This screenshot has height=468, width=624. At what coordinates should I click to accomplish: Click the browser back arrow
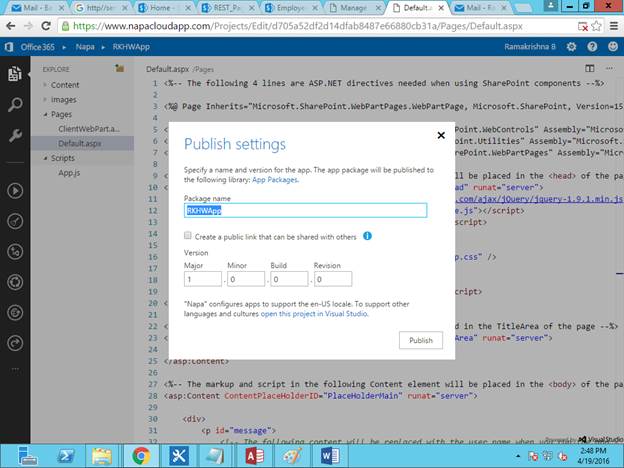[11, 26]
